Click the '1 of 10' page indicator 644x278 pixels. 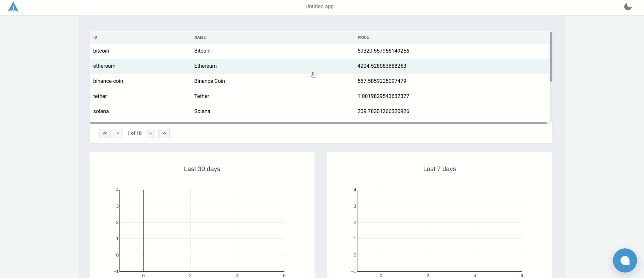tap(135, 133)
